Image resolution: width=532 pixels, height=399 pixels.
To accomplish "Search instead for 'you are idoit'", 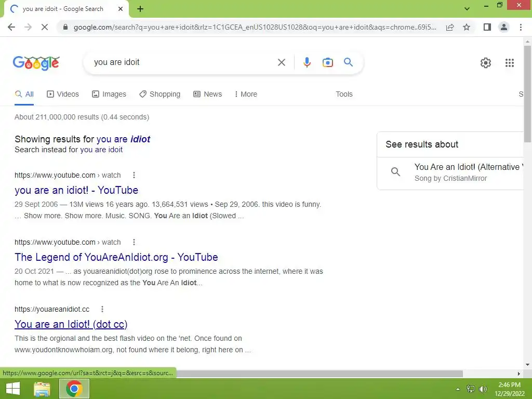I will (101, 150).
